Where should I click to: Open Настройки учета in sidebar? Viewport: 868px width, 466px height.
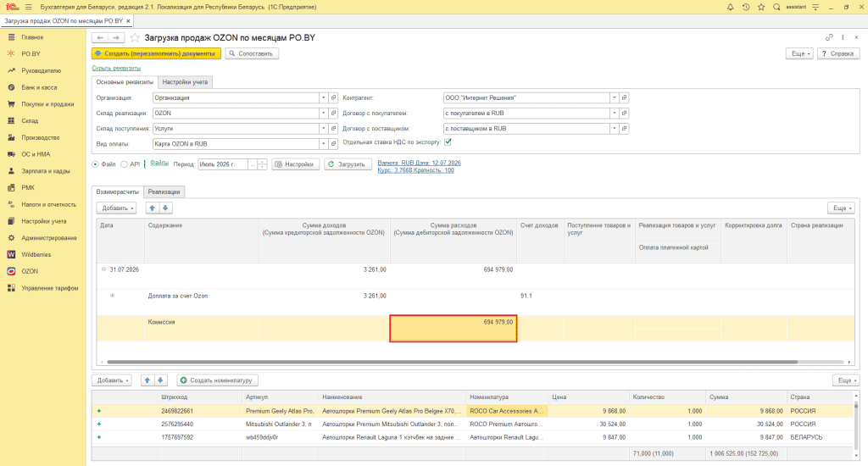pos(44,221)
